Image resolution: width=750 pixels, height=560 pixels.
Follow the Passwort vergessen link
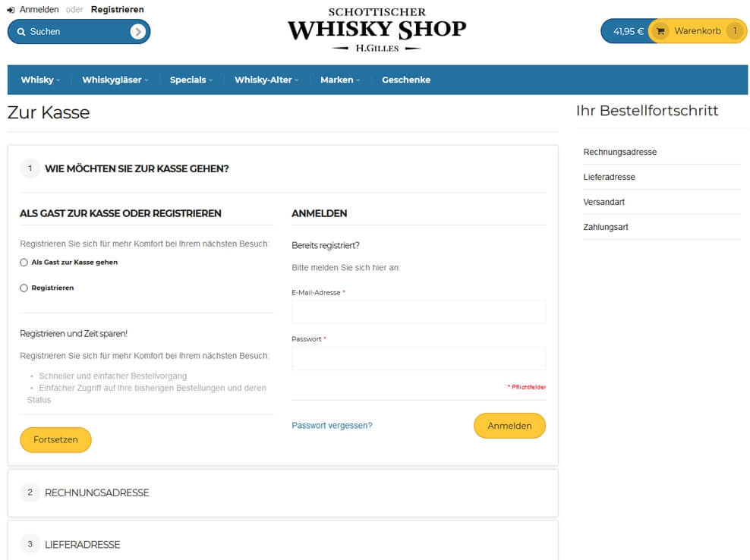332,425
